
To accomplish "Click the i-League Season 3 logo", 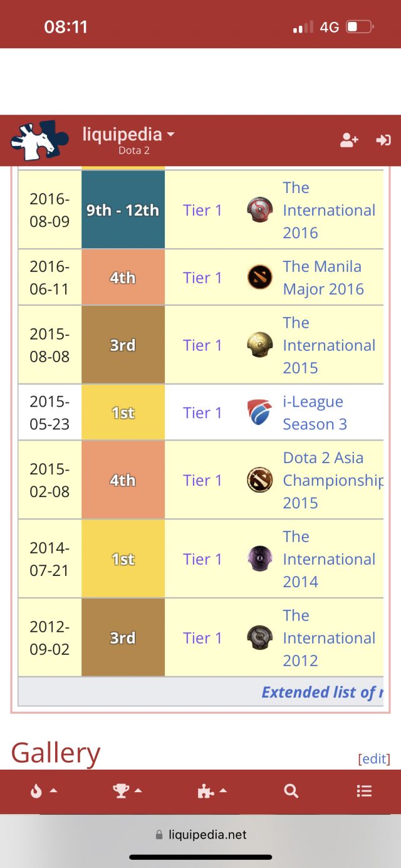I will point(259,412).
